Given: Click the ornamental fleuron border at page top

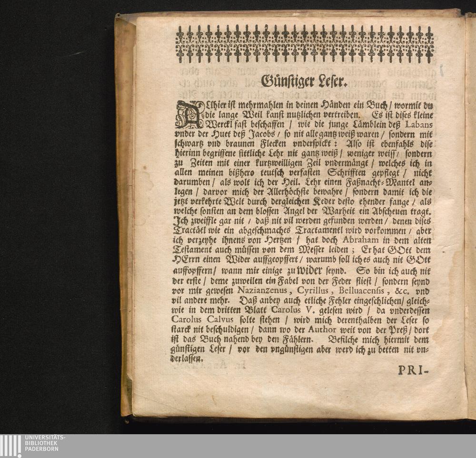Looking at the screenshot, I should click(305, 44).
